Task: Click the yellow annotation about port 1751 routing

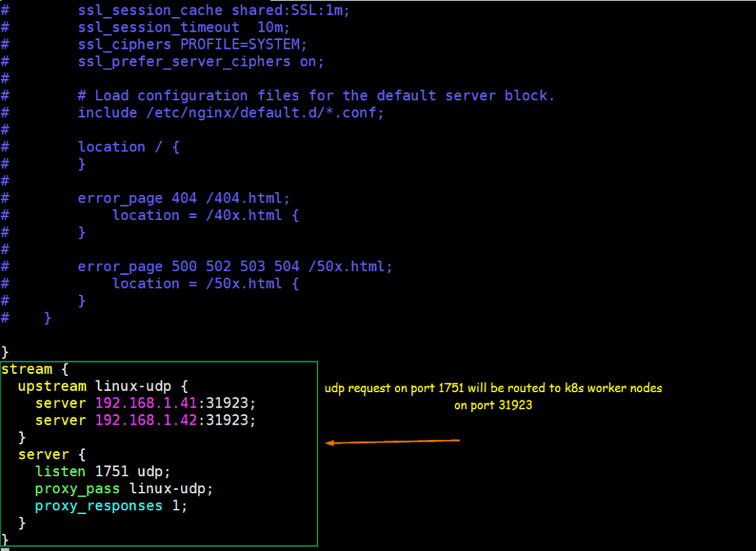Action: [x=493, y=396]
